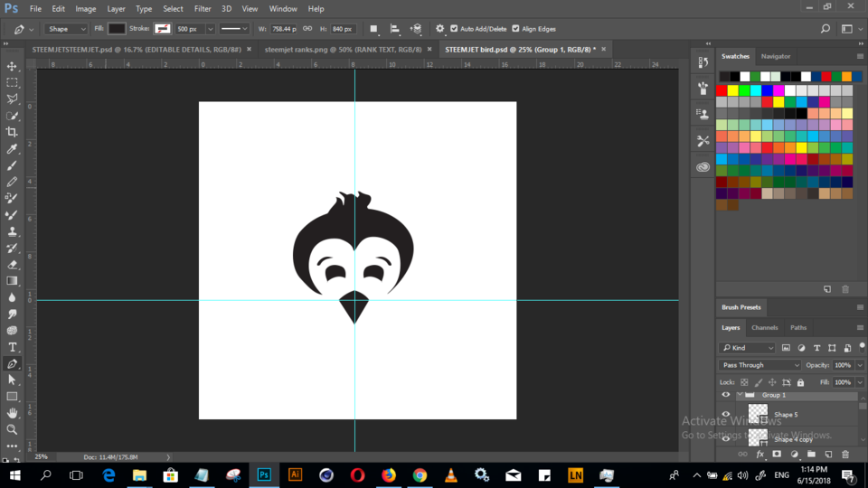Add layer style fx button

(x=760, y=455)
